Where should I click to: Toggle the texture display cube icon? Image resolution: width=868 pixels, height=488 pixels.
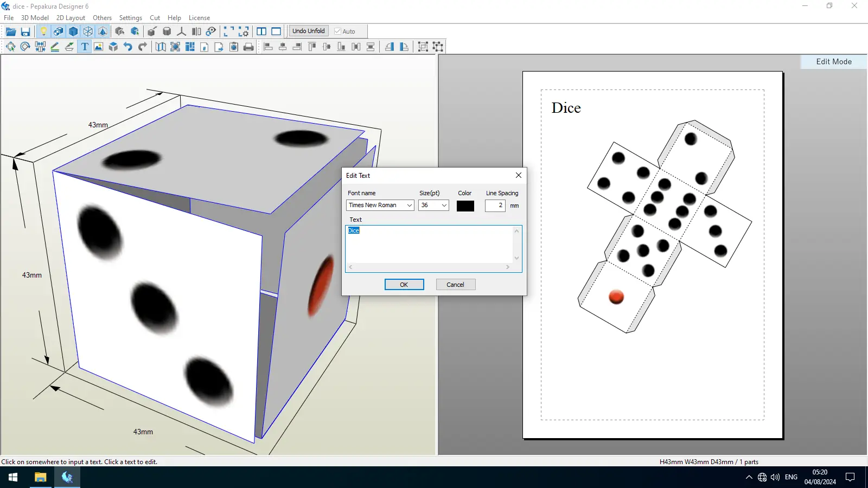(59, 31)
